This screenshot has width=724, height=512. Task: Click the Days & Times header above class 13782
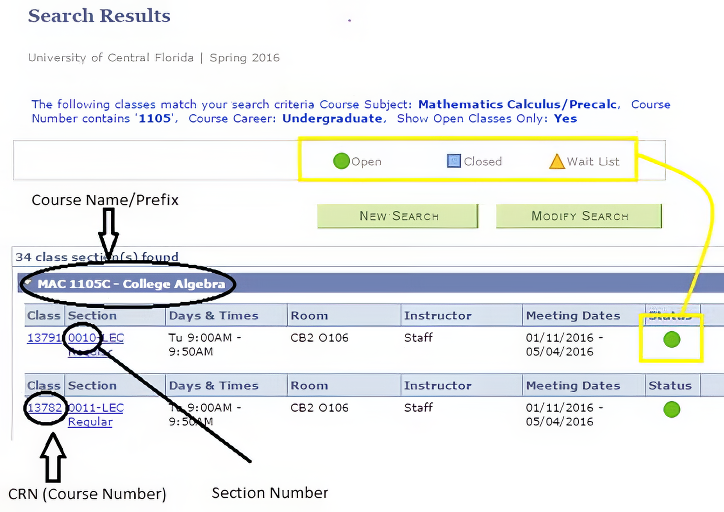click(x=213, y=385)
